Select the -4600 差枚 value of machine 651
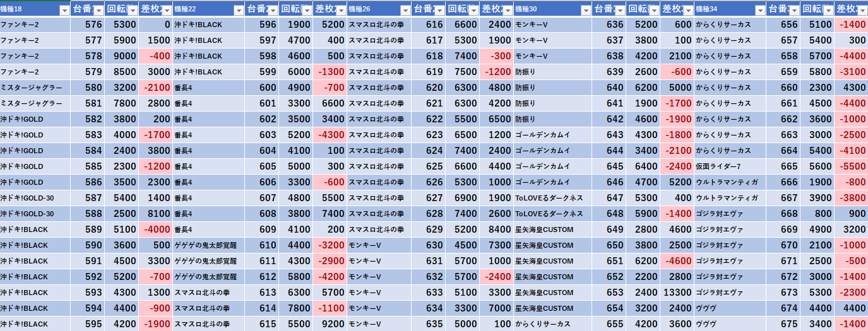This screenshot has height=331, width=868. 677,261
